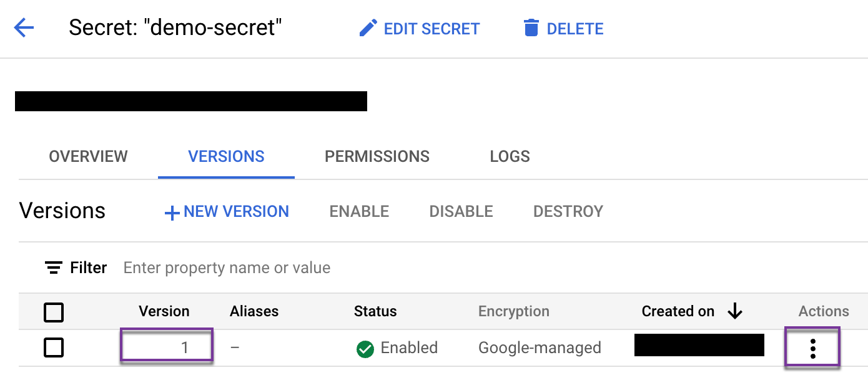
Task: Click the Created on sort arrow
Action: click(735, 311)
